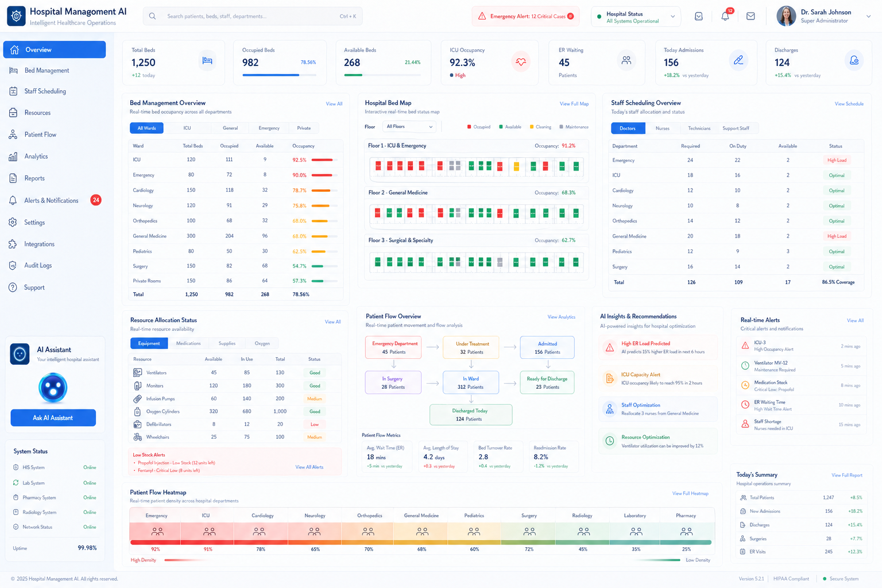Open View Full Heatmap link
Screen dimensions: 882x588
point(690,493)
